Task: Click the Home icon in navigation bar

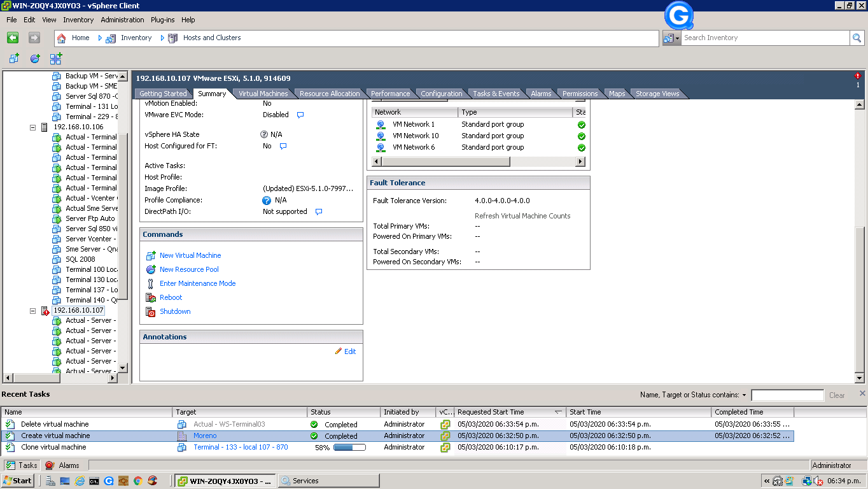Action: (62, 38)
